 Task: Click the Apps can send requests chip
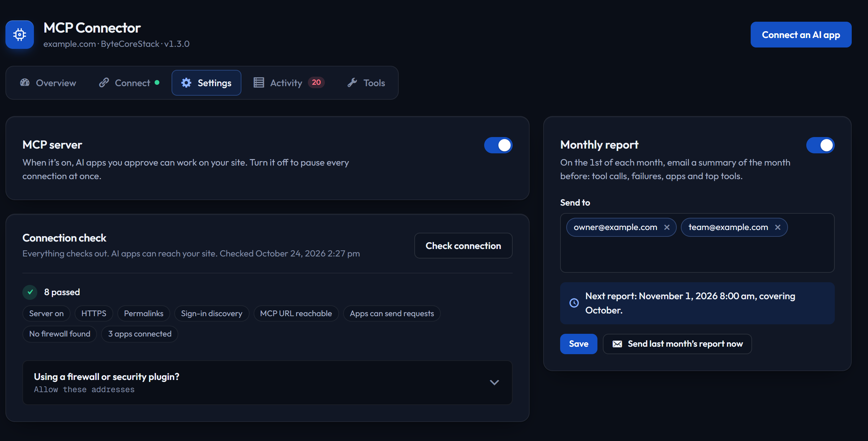tap(392, 313)
